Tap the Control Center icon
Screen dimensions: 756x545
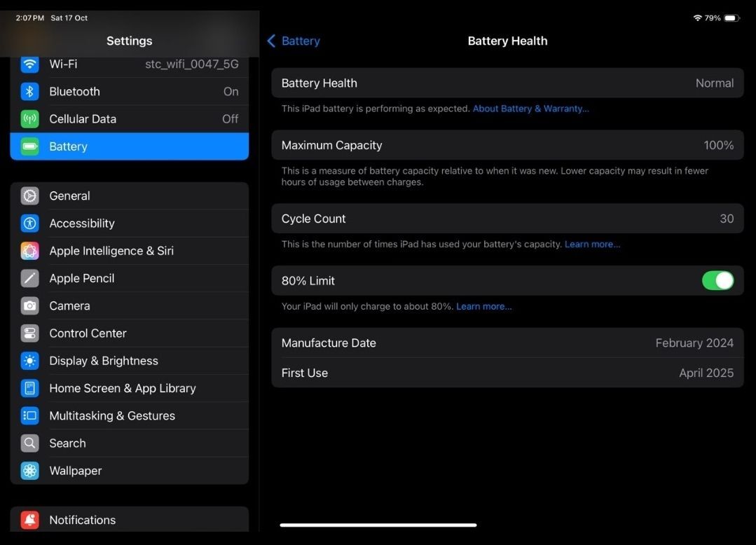click(x=29, y=333)
